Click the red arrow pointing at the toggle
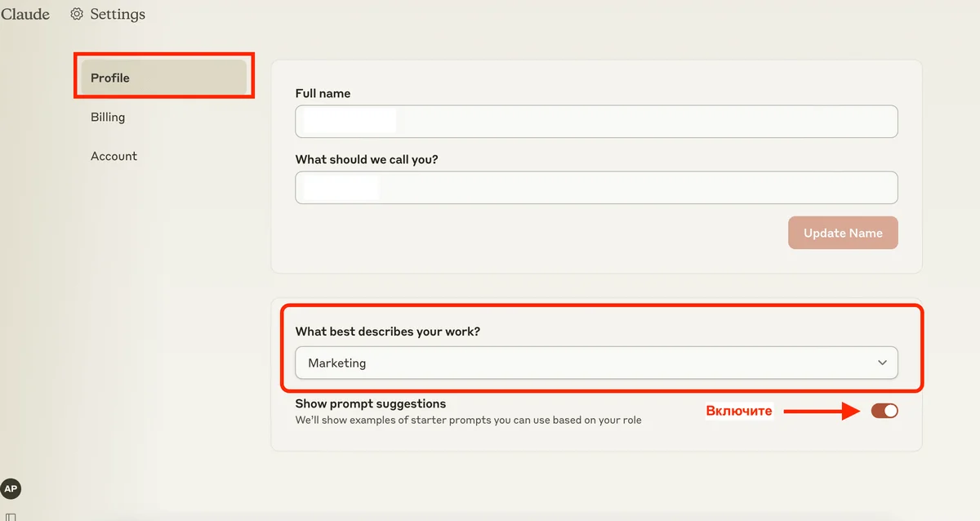This screenshot has width=980, height=521. click(x=821, y=412)
